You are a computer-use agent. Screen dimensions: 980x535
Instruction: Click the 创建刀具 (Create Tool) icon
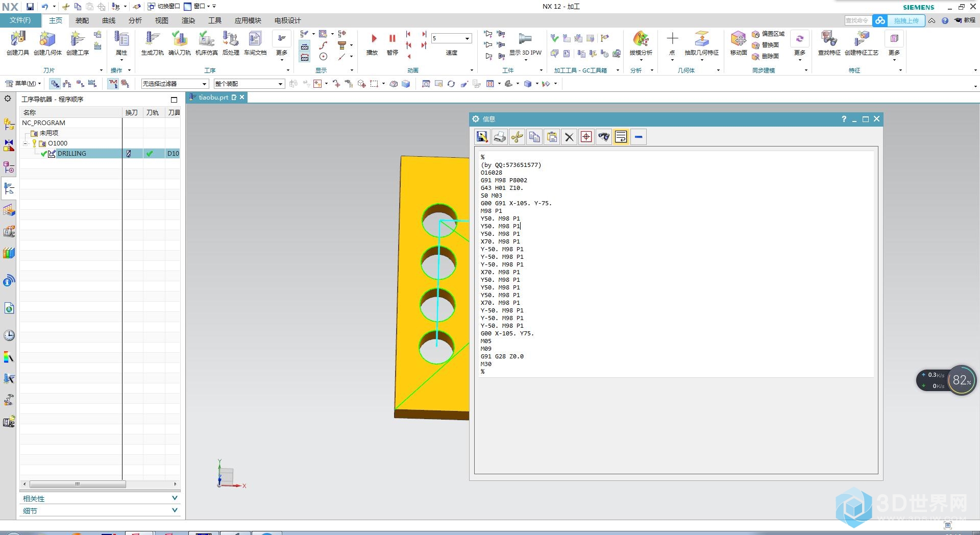(18, 40)
